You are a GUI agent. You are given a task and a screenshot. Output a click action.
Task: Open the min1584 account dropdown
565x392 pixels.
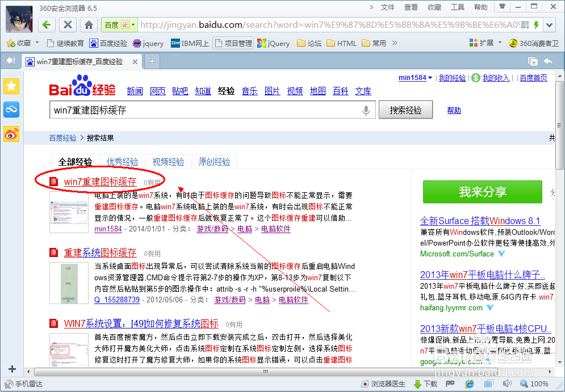tap(415, 78)
